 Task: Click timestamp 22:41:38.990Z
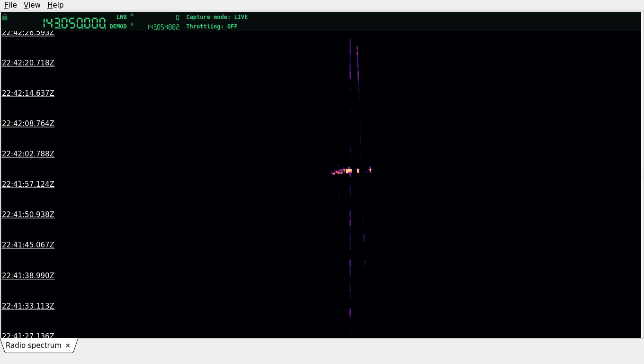(x=28, y=276)
